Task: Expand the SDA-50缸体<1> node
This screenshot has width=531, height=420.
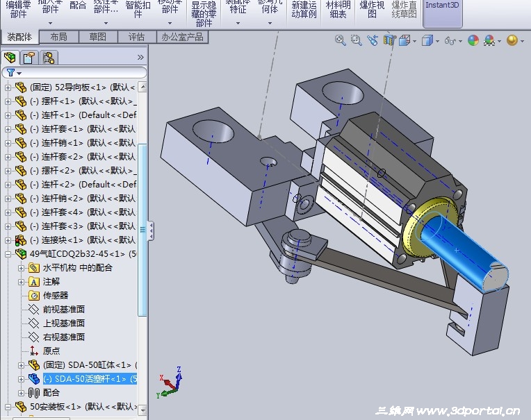Action: (21, 365)
